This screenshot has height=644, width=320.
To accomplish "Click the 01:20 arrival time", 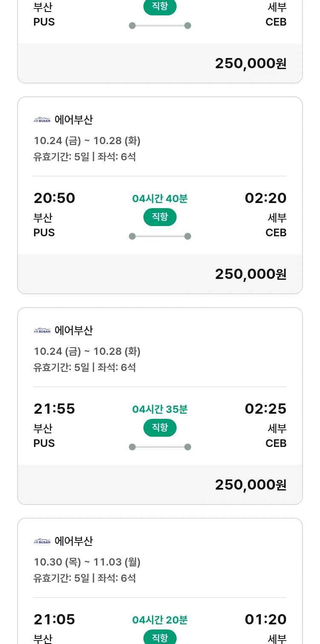I will pyautogui.click(x=265, y=619).
